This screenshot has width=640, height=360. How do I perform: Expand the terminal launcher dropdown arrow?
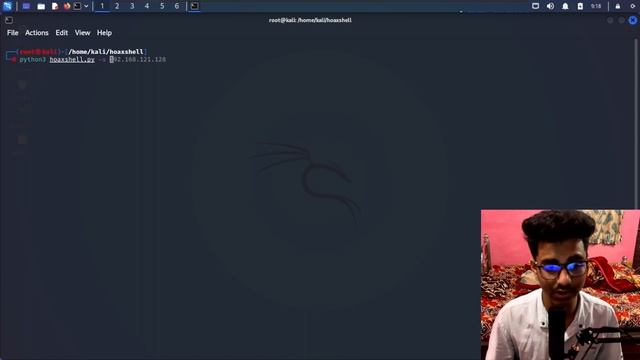coord(86,6)
